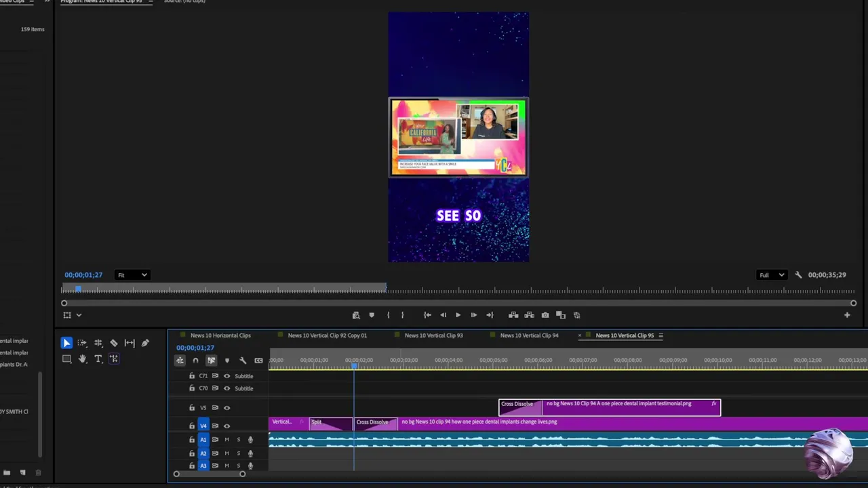Select the Track Select Forward tool
This screenshot has height=488, width=868.
click(82, 343)
